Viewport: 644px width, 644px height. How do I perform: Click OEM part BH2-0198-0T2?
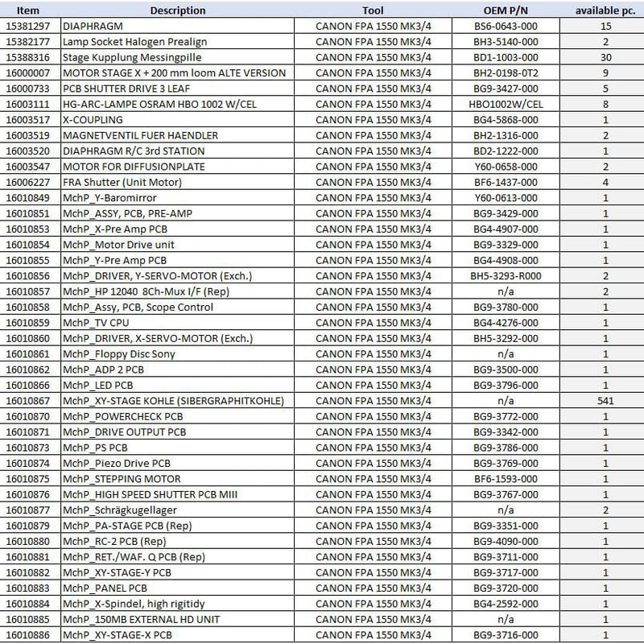coord(506,72)
